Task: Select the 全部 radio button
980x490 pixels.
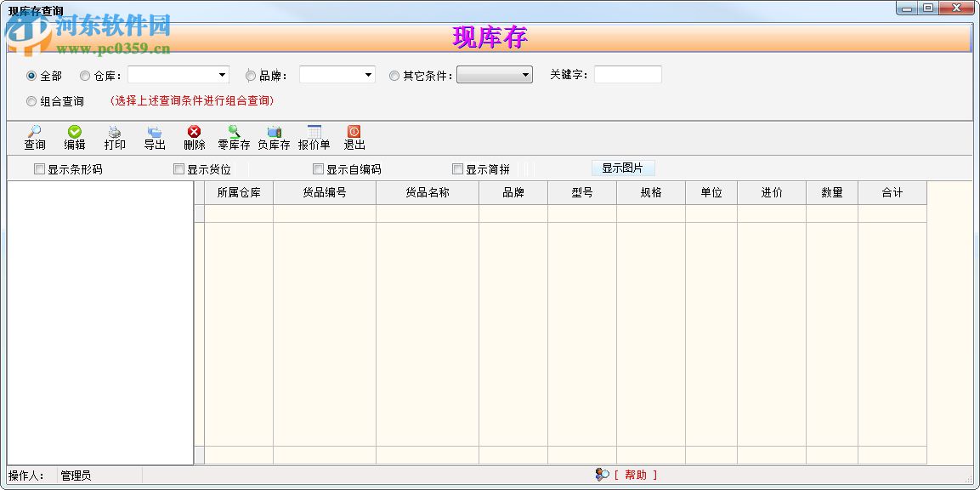Action: (x=33, y=75)
